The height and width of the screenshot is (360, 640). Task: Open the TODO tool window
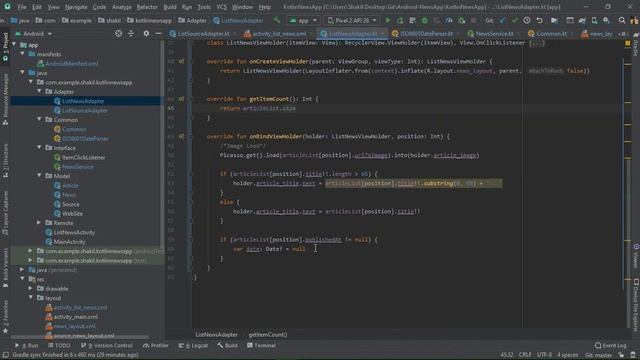pyautogui.click(x=59, y=345)
